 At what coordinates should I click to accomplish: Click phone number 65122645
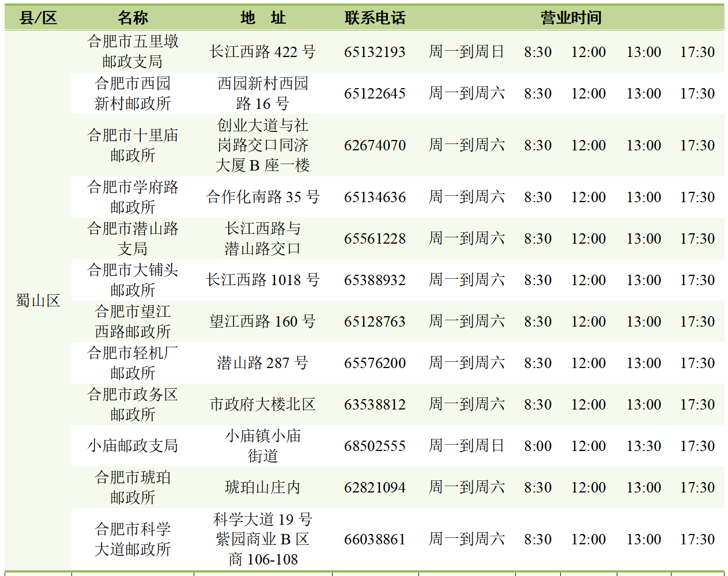[375, 93]
